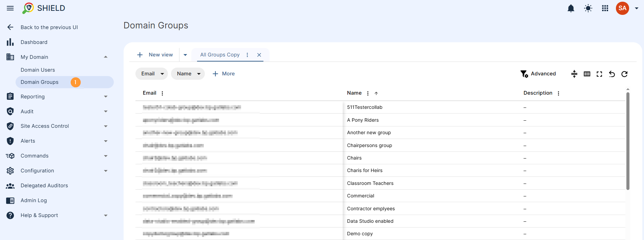This screenshot has width=644, height=240.
Task: Click the Delegated Auditors people icon
Action: tap(10, 186)
